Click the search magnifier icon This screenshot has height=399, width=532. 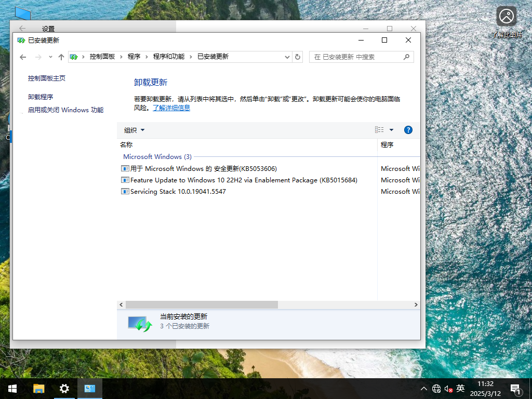(x=407, y=57)
